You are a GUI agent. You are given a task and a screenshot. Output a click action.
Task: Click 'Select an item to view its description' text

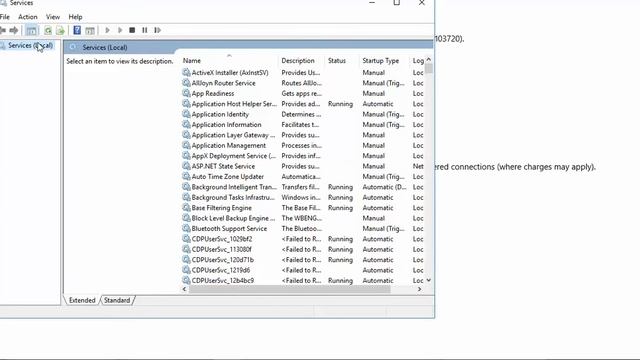120,61
